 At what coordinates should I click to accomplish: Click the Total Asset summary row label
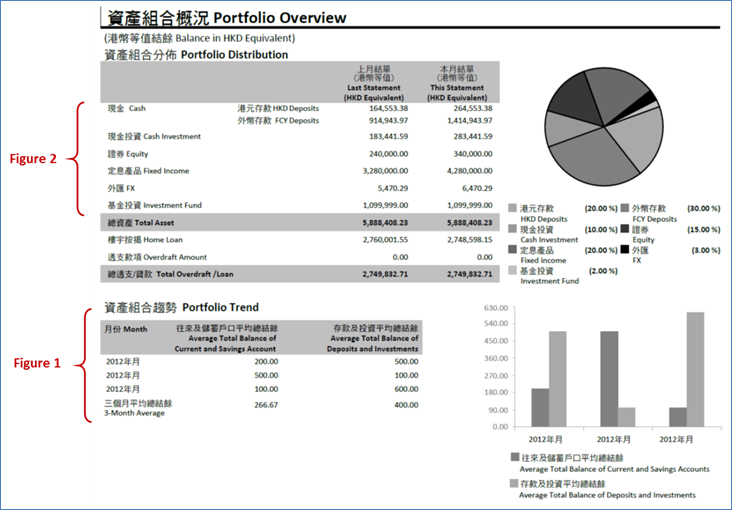pos(146,223)
